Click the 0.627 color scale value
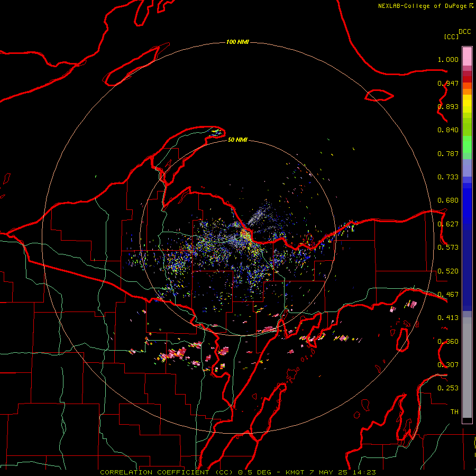The width and height of the screenshot is (476, 476). click(448, 224)
